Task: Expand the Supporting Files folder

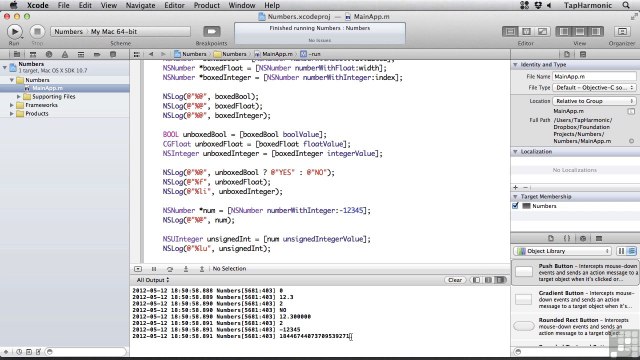Action: [x=19, y=97]
